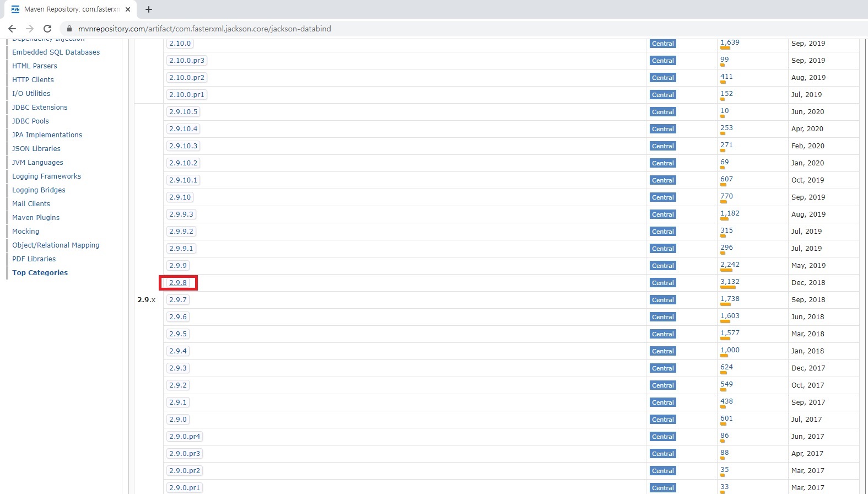Image resolution: width=868 pixels, height=494 pixels.
Task: Open version 2.9.0.pr3
Action: pyautogui.click(x=185, y=454)
